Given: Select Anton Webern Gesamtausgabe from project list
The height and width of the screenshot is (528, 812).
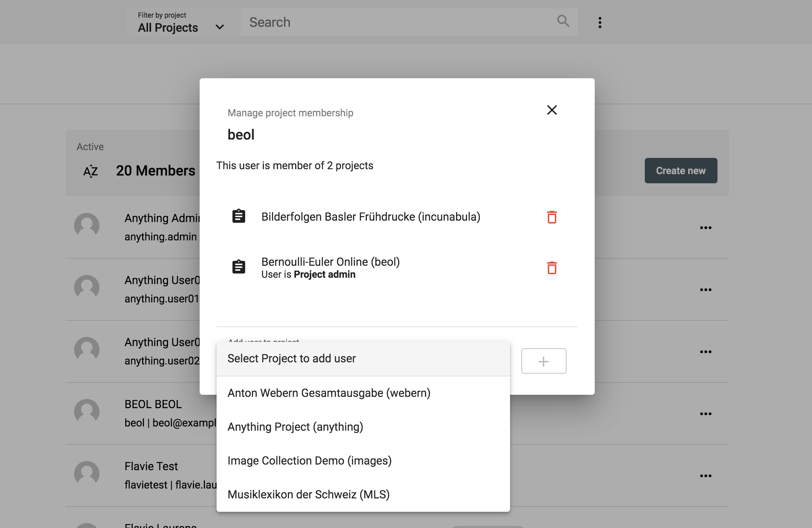Looking at the screenshot, I should coord(329,393).
